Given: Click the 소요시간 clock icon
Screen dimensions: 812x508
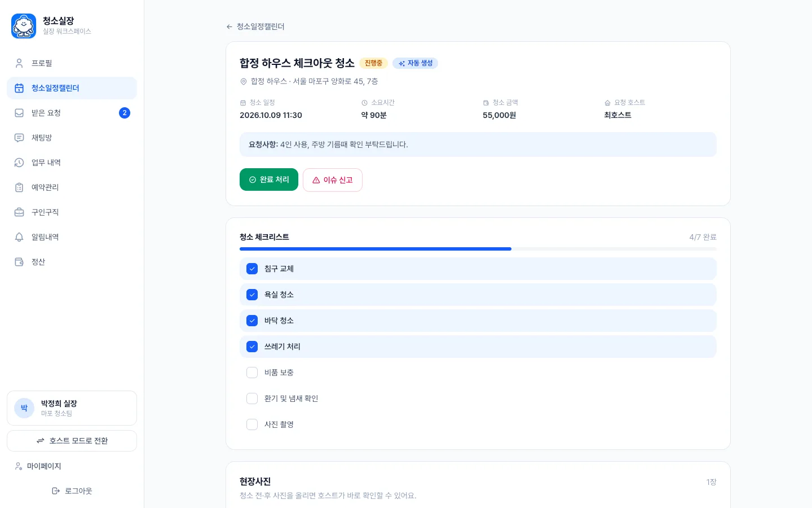Looking at the screenshot, I should 364,103.
